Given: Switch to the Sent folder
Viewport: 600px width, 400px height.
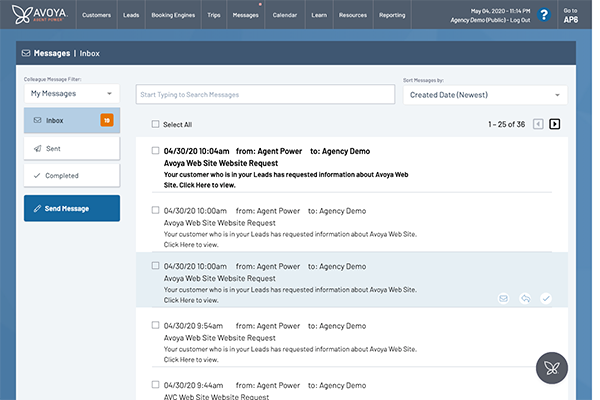Looking at the screenshot, I should [x=71, y=147].
